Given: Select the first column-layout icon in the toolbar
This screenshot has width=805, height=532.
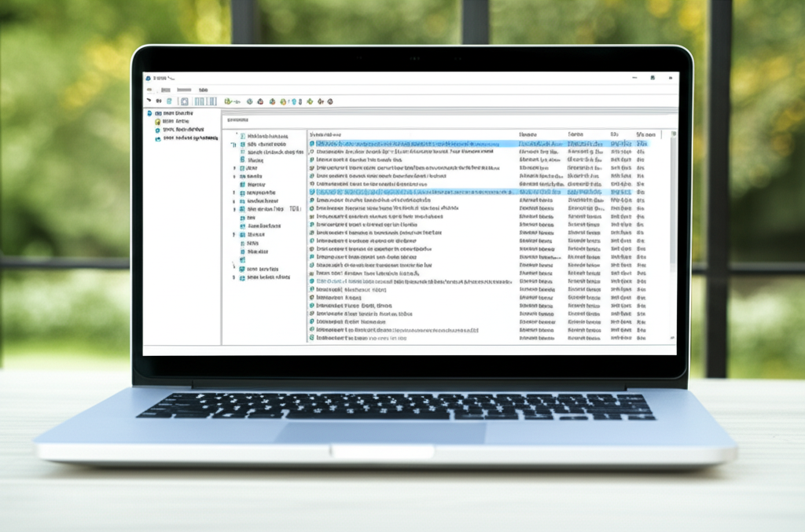Looking at the screenshot, I should tap(199, 101).
